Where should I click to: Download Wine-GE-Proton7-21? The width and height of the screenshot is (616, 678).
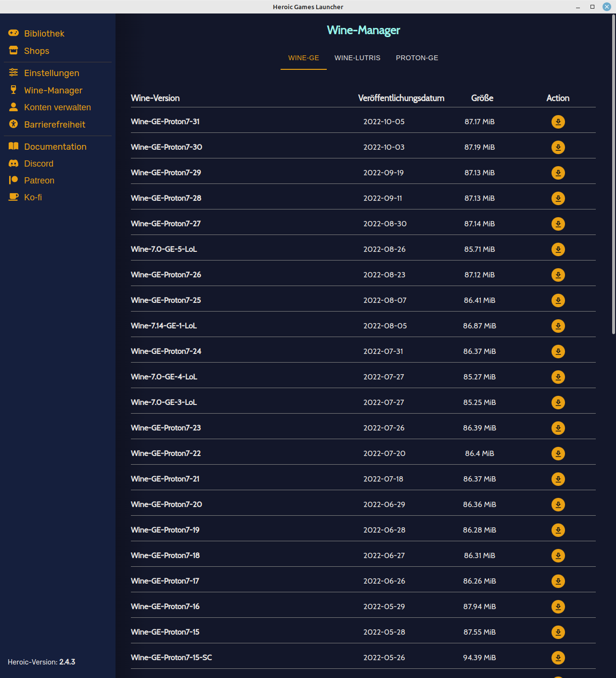[x=558, y=479]
